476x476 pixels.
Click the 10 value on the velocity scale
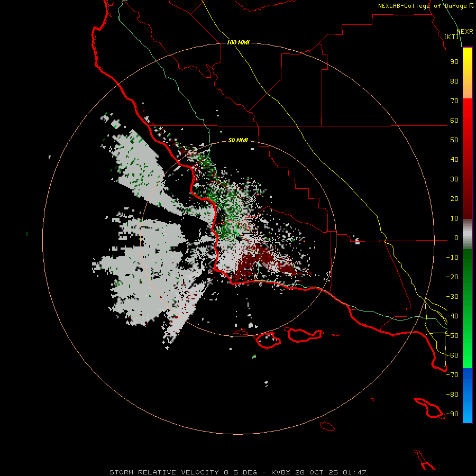click(x=454, y=218)
